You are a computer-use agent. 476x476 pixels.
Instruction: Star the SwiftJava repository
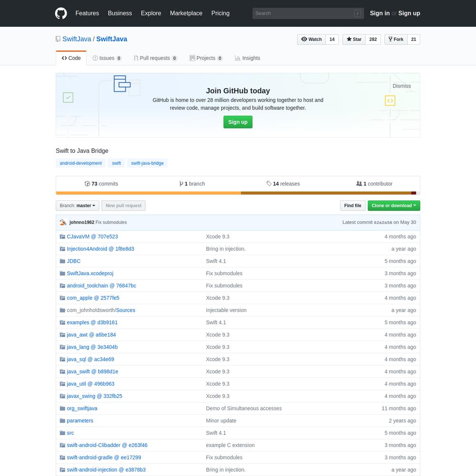(354, 40)
